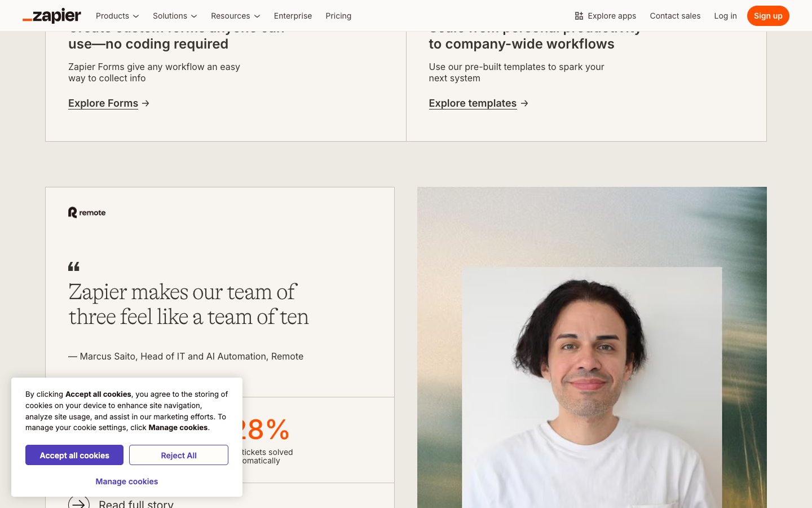The width and height of the screenshot is (812, 508).
Task: Click the Log in link
Action: [x=725, y=16]
